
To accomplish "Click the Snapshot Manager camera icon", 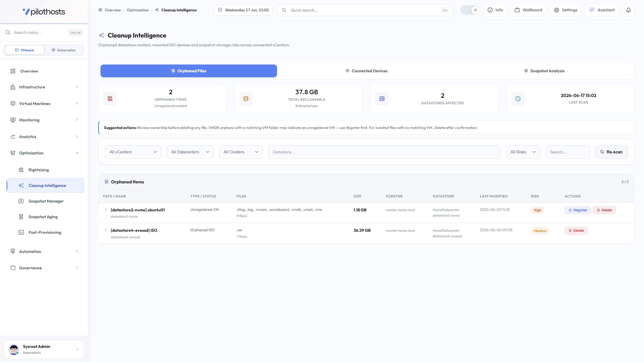I will point(21,201).
